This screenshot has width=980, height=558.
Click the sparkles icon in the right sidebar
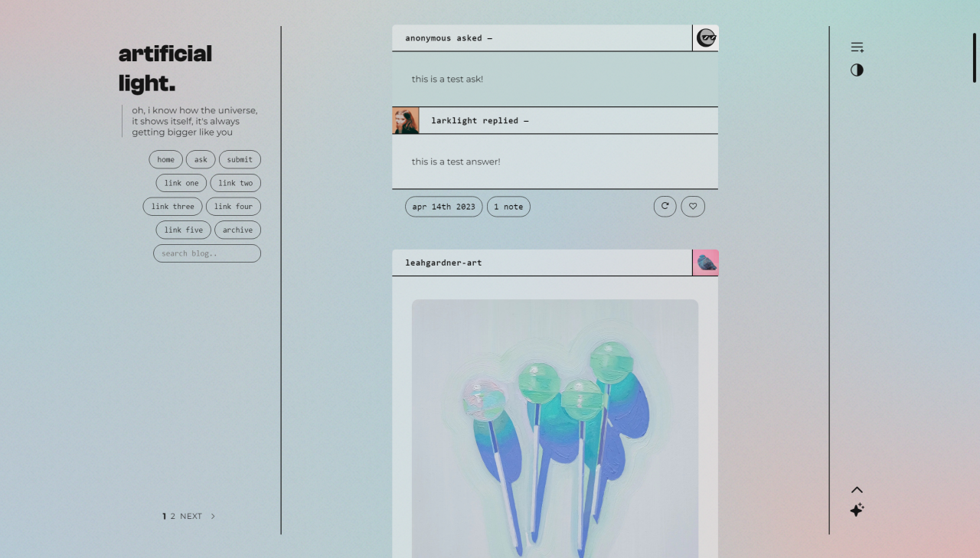(x=857, y=510)
